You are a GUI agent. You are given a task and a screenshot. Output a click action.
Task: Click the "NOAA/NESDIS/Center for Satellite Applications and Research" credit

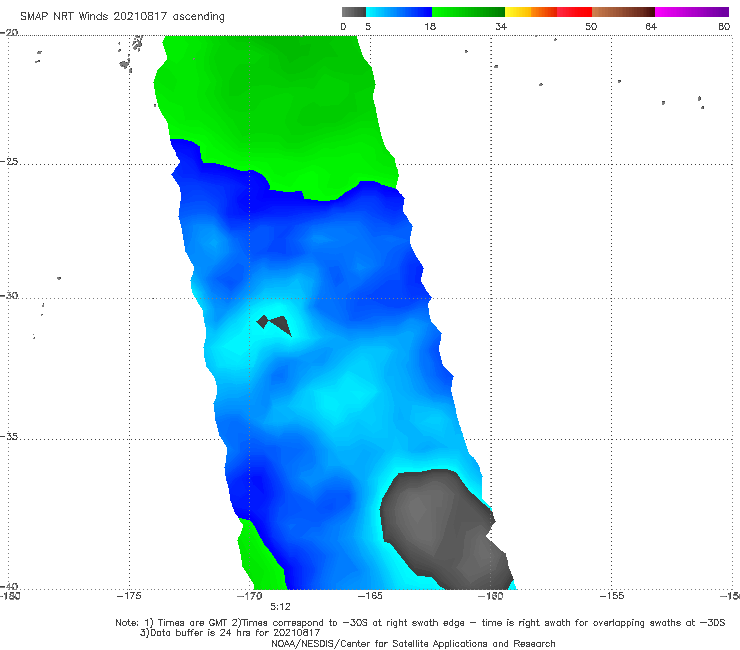pyautogui.click(x=413, y=644)
